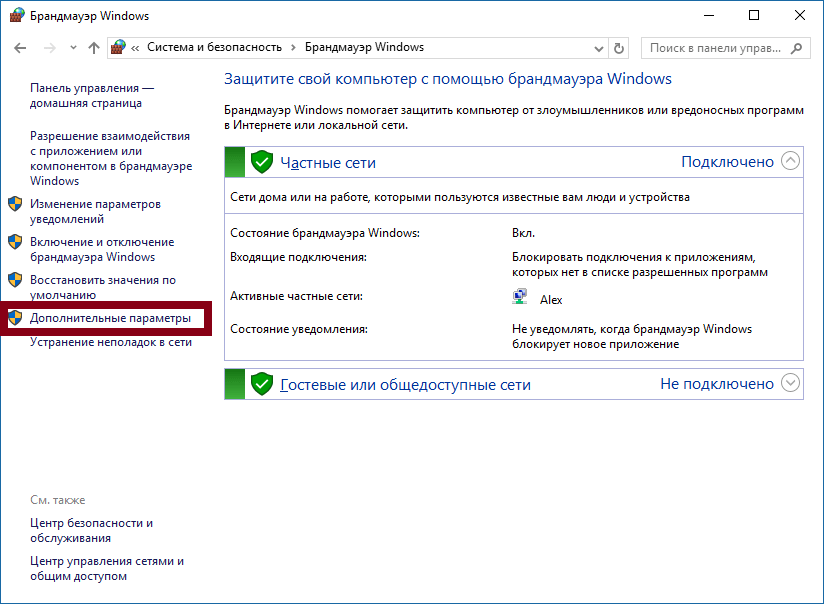824x604 pixels.
Task: Click the Forward navigation arrow
Action: coord(49,48)
